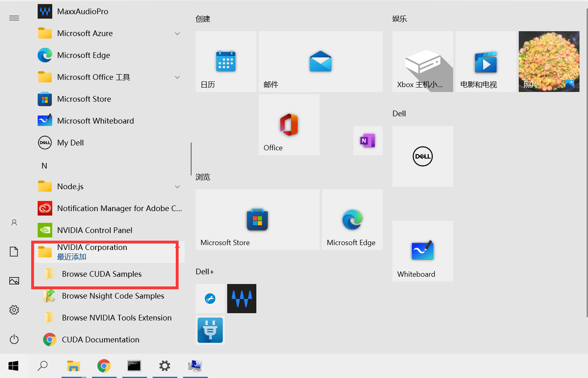
Task: Open Browse CUDA Samples folder
Action: coord(109,274)
